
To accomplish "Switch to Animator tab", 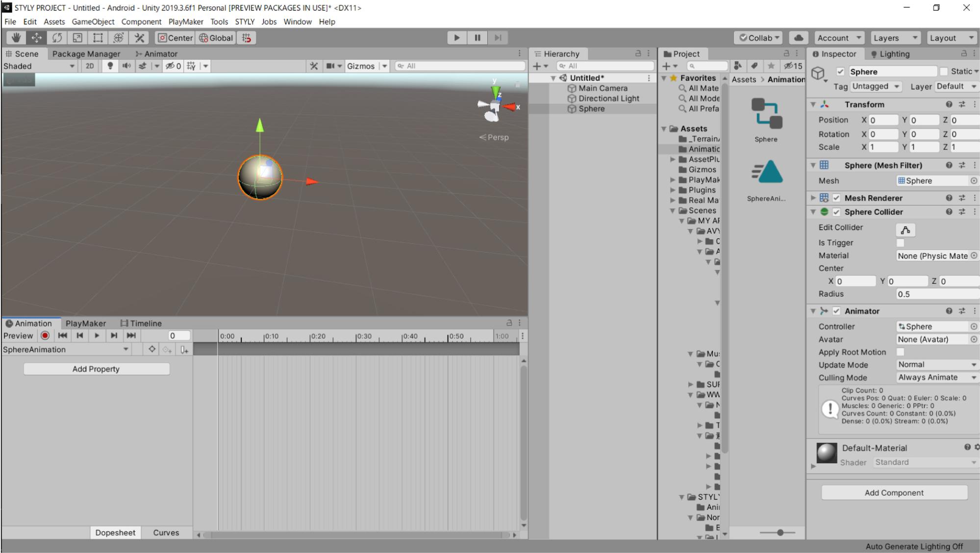I will coord(156,54).
